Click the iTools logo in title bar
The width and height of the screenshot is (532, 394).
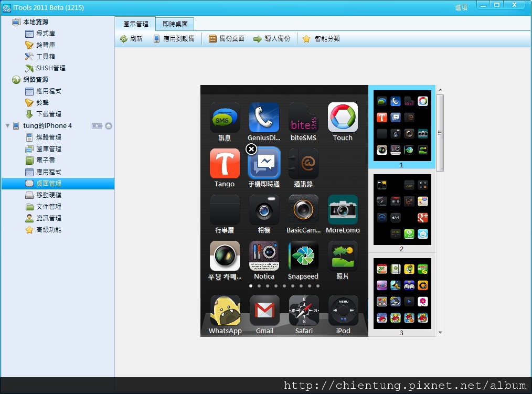pyautogui.click(x=6, y=8)
